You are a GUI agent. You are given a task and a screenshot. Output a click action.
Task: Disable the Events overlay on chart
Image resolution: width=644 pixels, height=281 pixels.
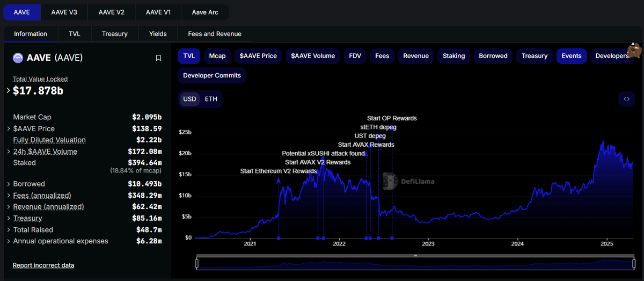[x=572, y=56]
